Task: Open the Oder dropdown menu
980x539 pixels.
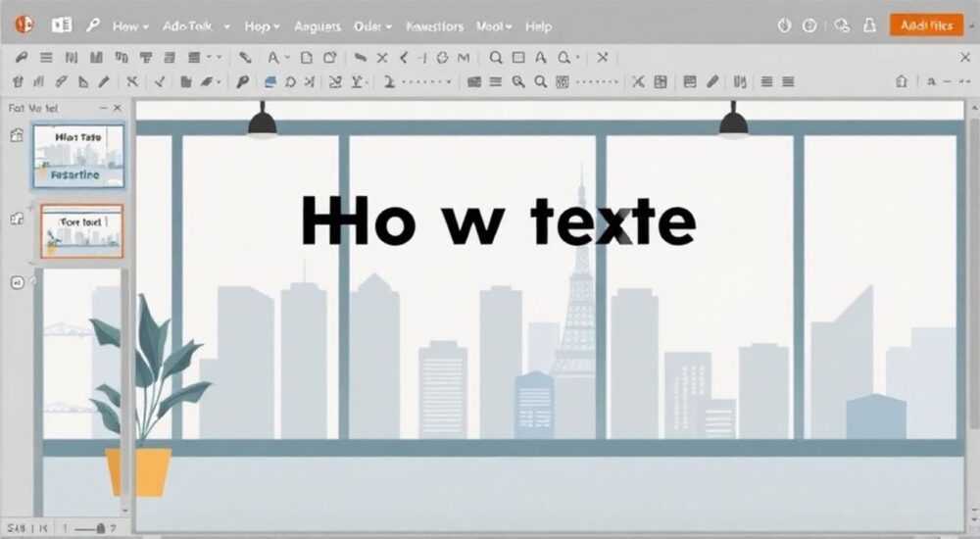Action: point(372,26)
